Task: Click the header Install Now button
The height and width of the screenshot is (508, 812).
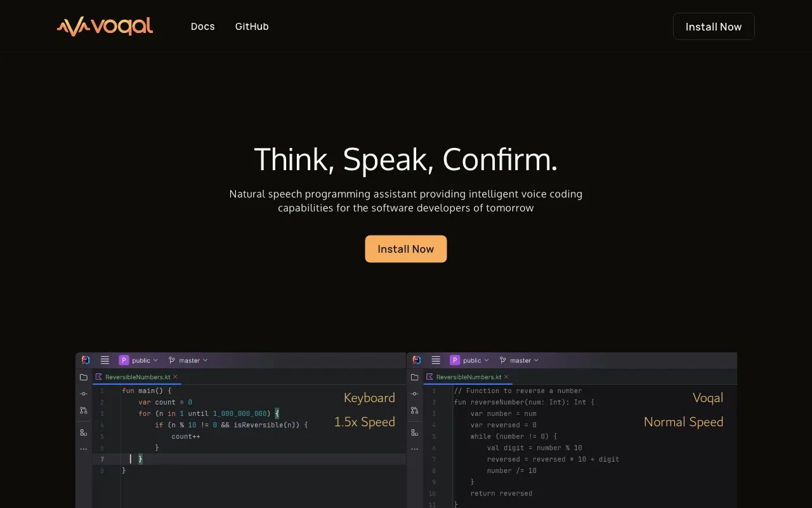Action: [714, 27]
